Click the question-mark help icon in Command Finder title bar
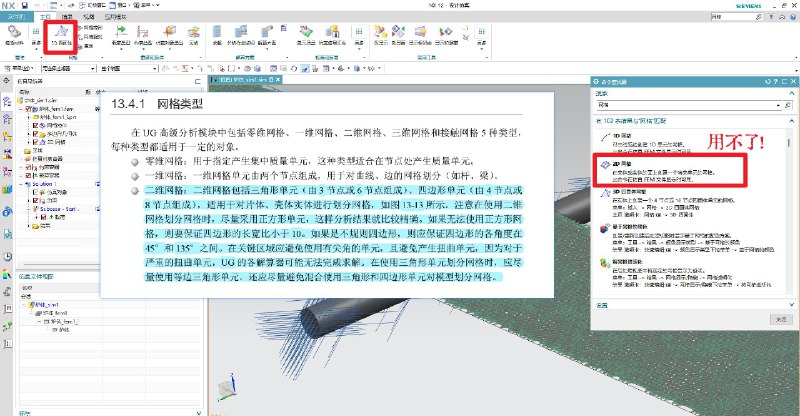Image resolution: width=800 pixels, height=416 pixels. pyautogui.click(x=776, y=82)
